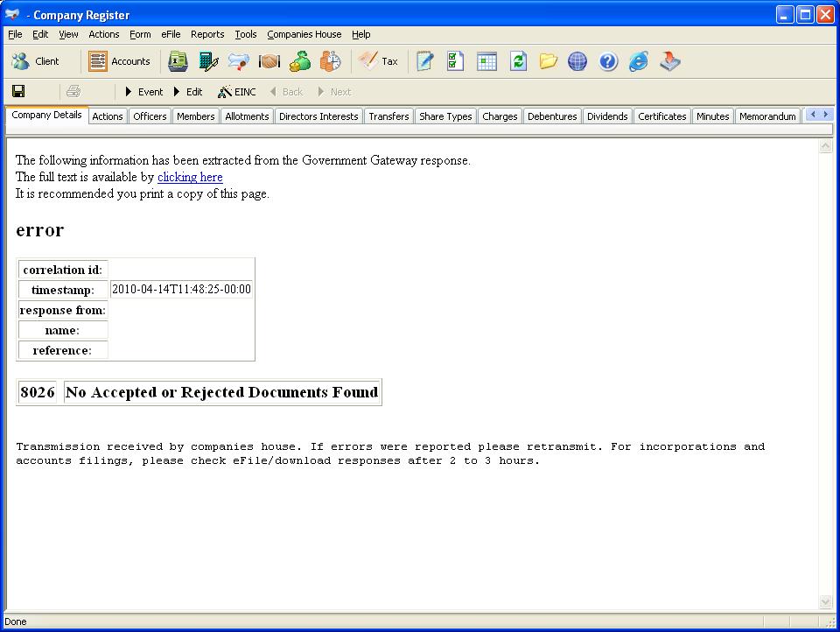Switch to the Members tab
Image resolution: width=840 pixels, height=632 pixels.
[195, 116]
